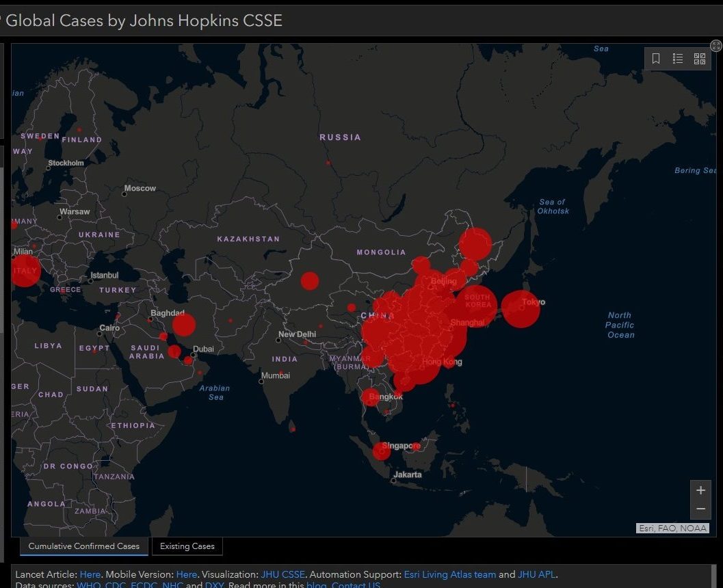The width and height of the screenshot is (723, 588).
Task: Click the red circle south of Kazakhstan
Action: [x=310, y=280]
